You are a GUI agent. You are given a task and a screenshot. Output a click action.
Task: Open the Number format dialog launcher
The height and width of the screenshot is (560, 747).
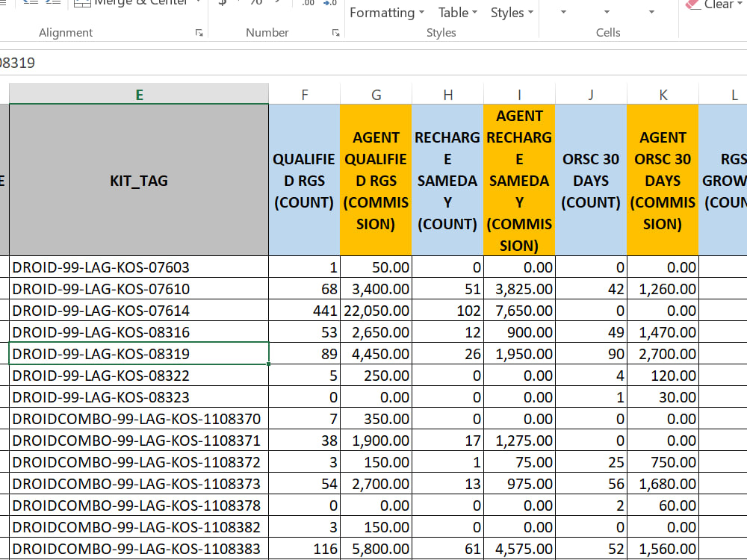[336, 33]
